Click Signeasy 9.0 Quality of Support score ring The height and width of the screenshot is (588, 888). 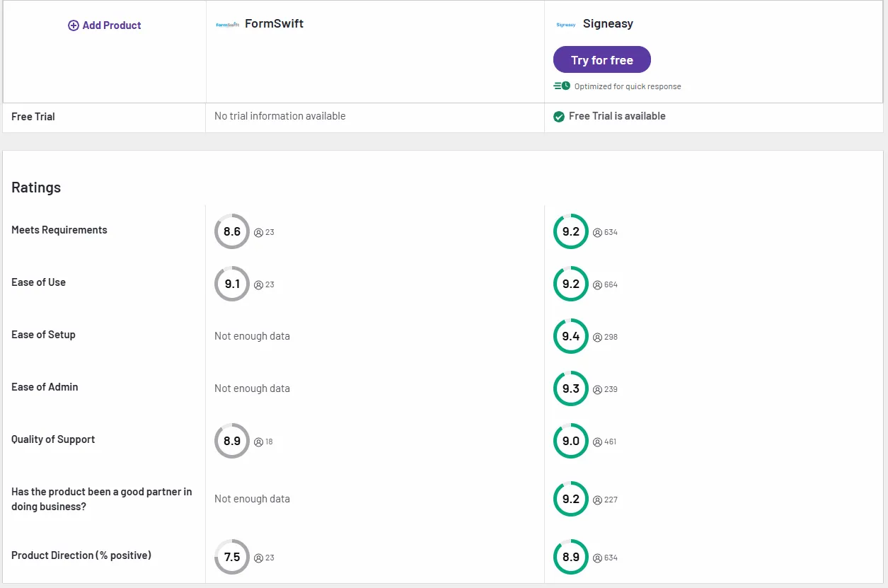[x=571, y=441]
